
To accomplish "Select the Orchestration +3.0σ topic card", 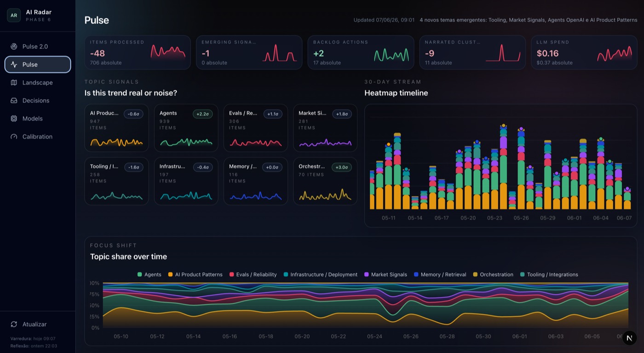I will pos(325,181).
